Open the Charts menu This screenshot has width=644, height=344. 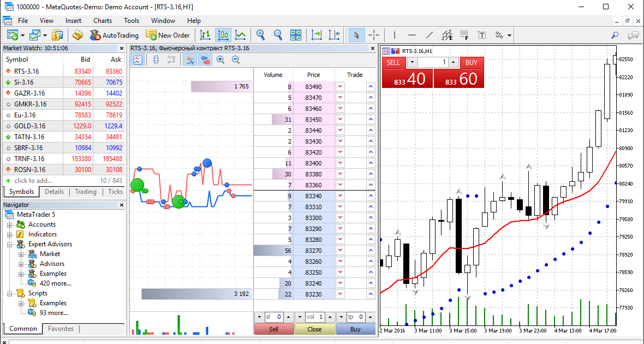pyautogui.click(x=102, y=21)
